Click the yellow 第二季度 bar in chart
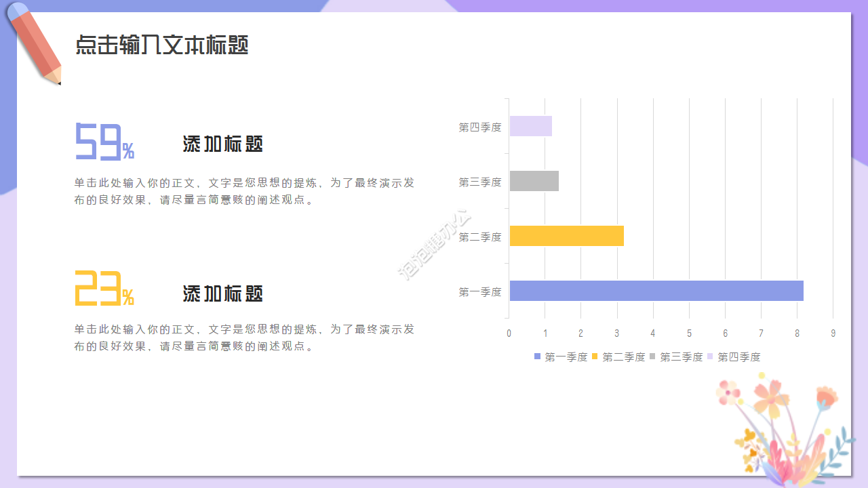The height and width of the screenshot is (488, 868). [567, 236]
